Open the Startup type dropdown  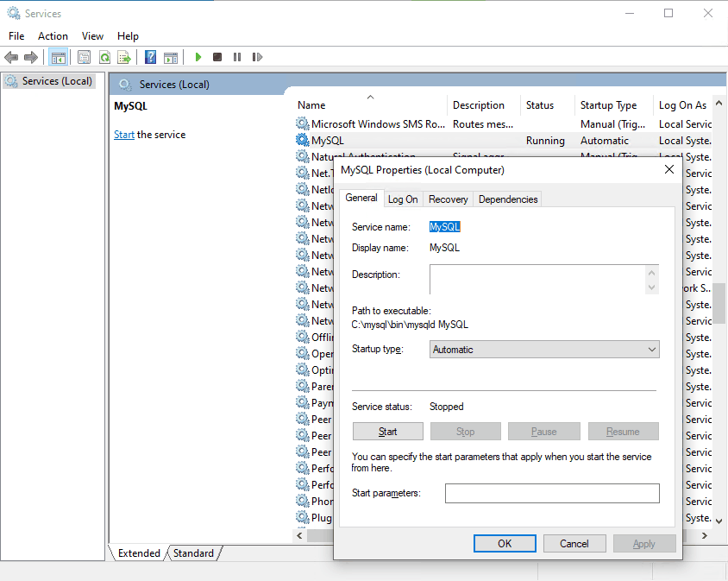coord(543,350)
